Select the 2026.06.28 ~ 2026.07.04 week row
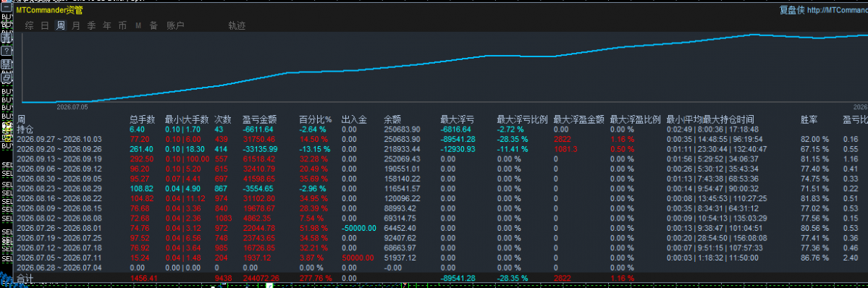The width and height of the screenshot is (868, 288). pyautogui.click(x=440, y=268)
